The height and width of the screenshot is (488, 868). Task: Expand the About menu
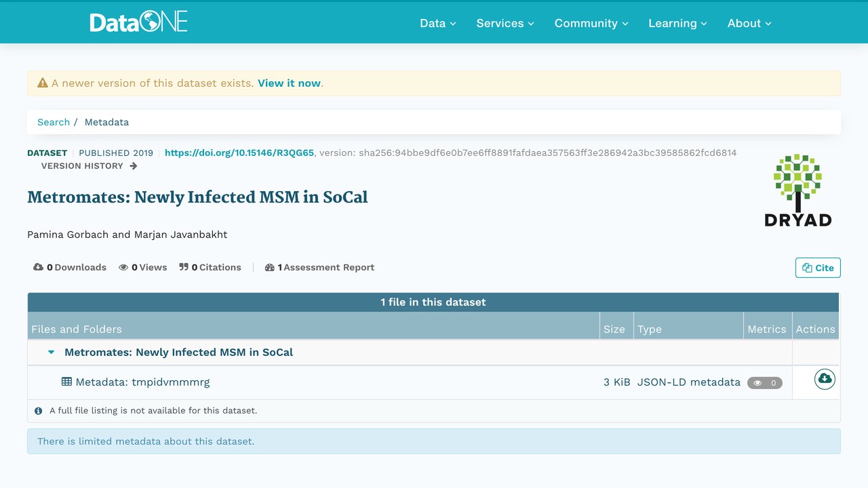(x=749, y=23)
